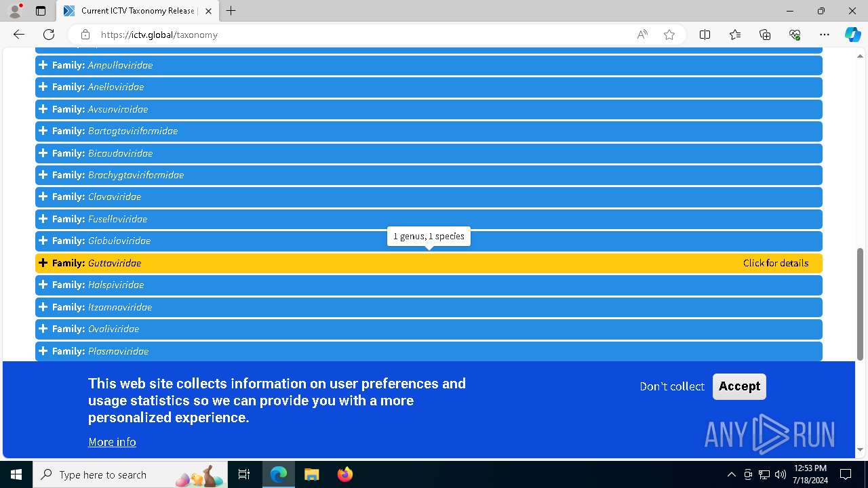Open File Explorer from taskbar
Image resolution: width=868 pixels, height=488 pixels.
click(x=311, y=474)
